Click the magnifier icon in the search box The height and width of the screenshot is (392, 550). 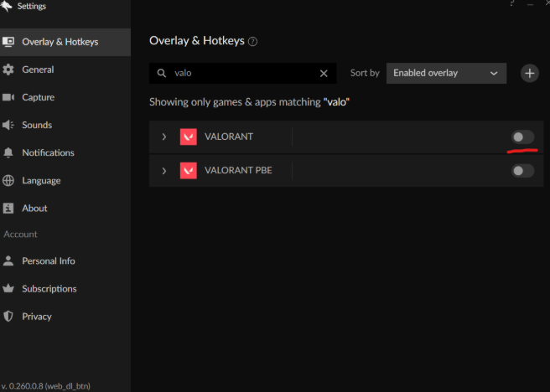point(162,74)
